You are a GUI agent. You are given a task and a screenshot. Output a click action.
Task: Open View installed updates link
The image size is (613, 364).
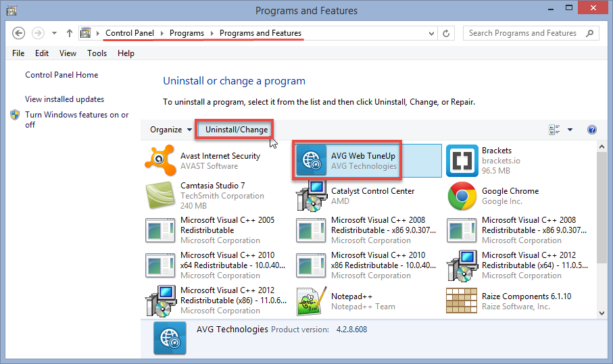tap(64, 99)
